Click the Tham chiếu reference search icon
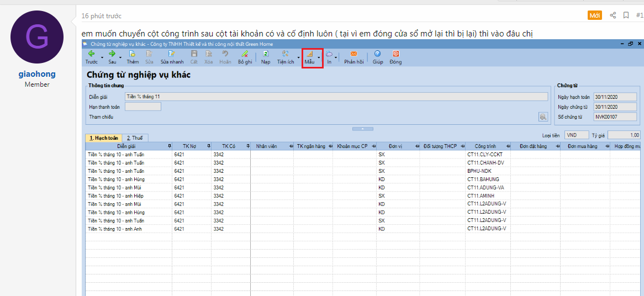 (543, 117)
